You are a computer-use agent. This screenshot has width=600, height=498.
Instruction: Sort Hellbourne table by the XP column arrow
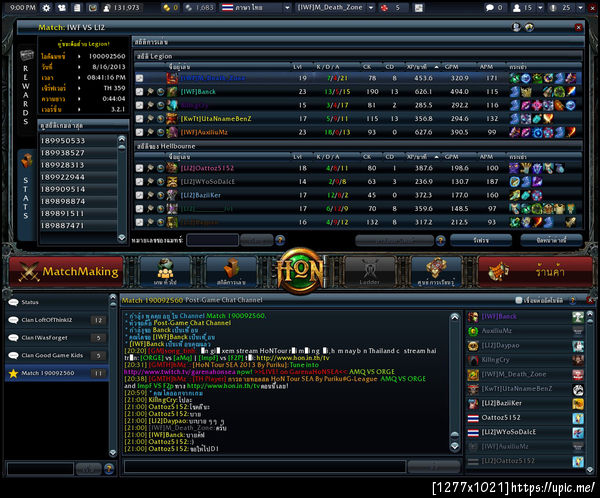click(x=437, y=157)
